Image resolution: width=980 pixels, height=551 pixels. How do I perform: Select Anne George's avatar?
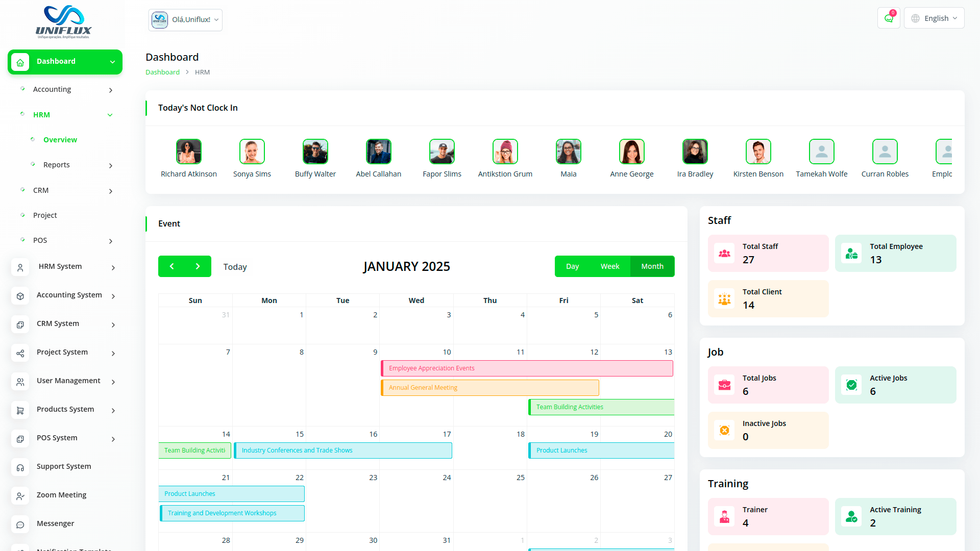(x=632, y=152)
